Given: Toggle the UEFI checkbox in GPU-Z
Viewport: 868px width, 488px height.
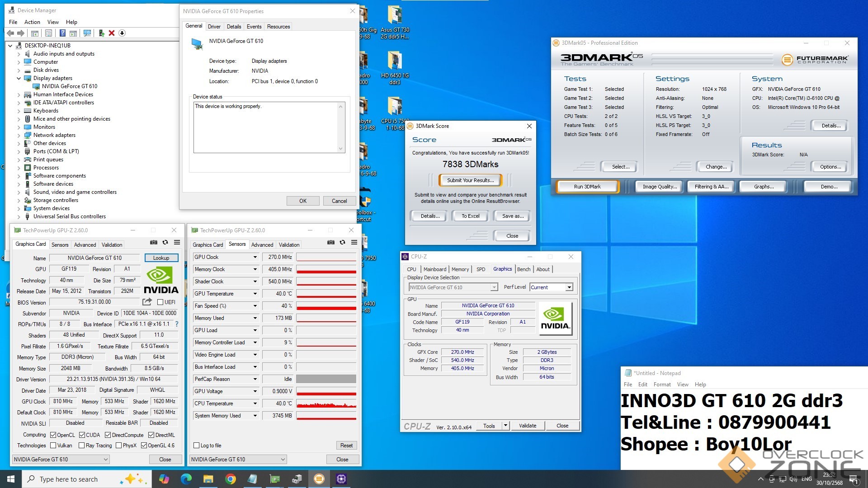Looking at the screenshot, I should (160, 302).
